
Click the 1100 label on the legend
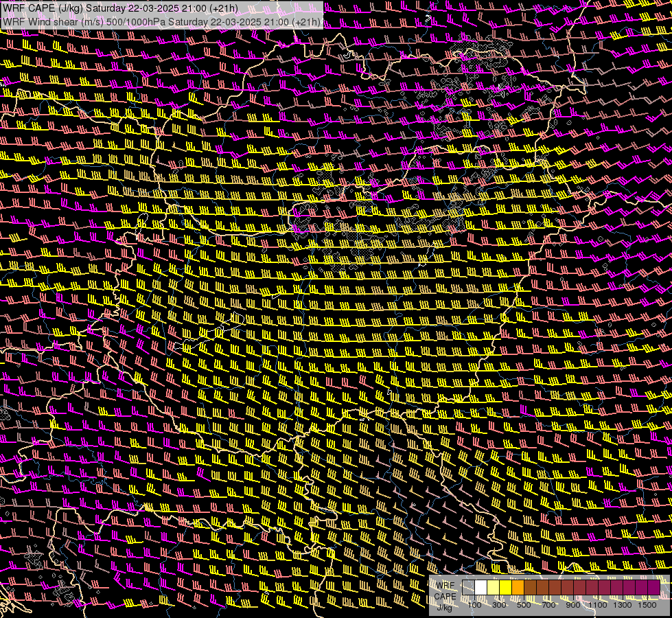coord(598,605)
